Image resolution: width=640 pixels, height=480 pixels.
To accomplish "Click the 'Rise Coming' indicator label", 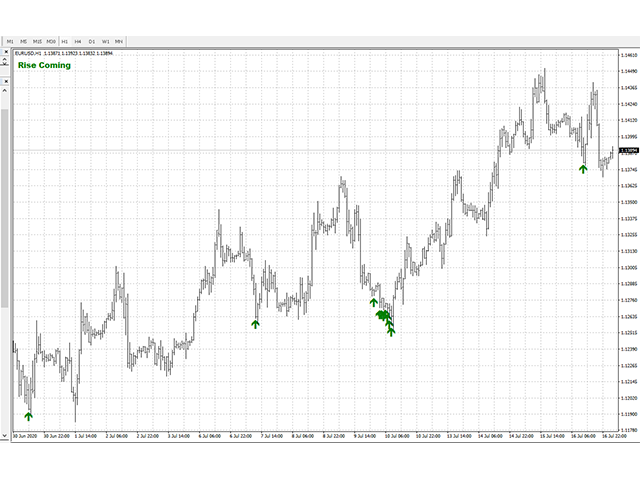I will click(x=44, y=65).
